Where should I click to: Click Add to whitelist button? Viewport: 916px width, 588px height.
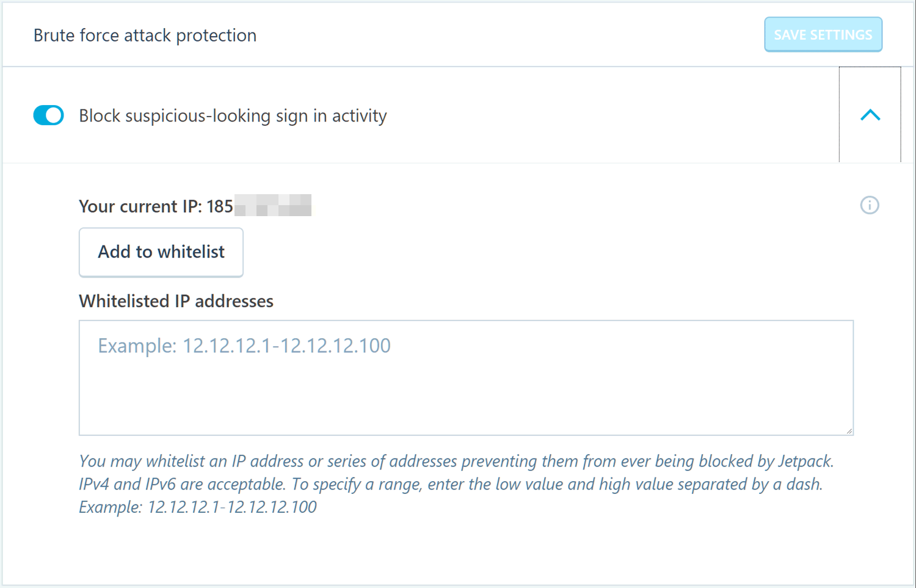161,252
